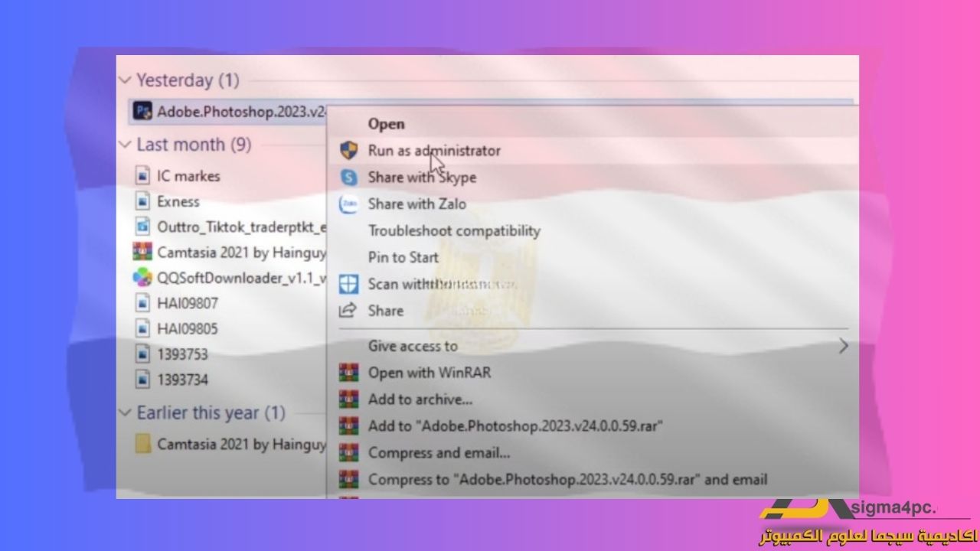Click the Earlier this year (1) header text
This screenshot has height=551, width=980.
(211, 413)
